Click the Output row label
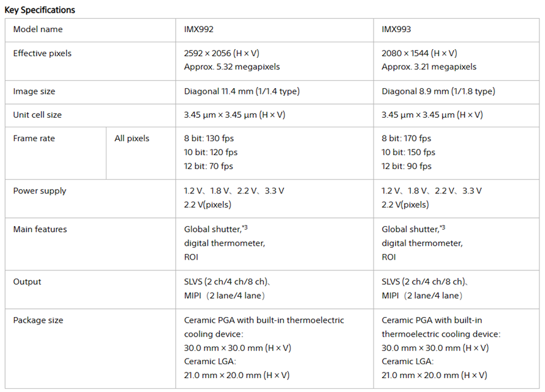 tap(27, 282)
